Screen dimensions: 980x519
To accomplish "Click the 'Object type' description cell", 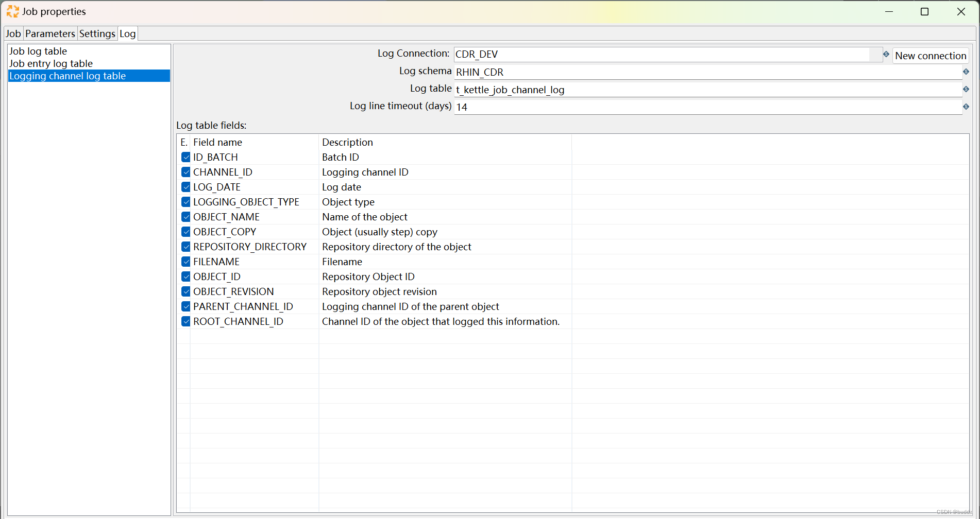I will click(445, 202).
